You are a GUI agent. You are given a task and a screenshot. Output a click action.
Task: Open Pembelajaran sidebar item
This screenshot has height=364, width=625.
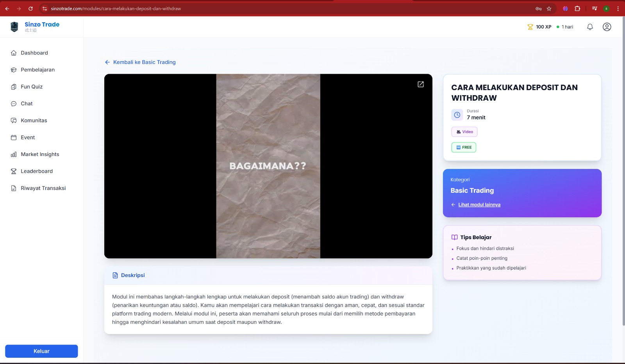tap(37, 70)
